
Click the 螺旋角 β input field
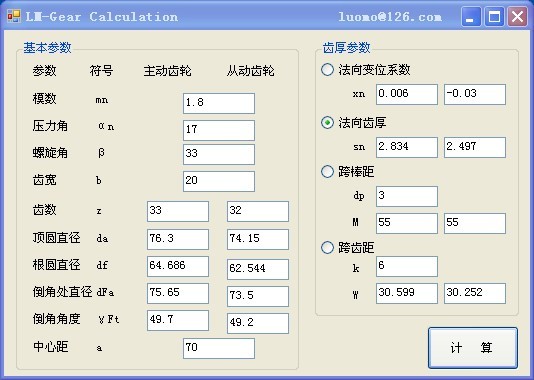219,154
